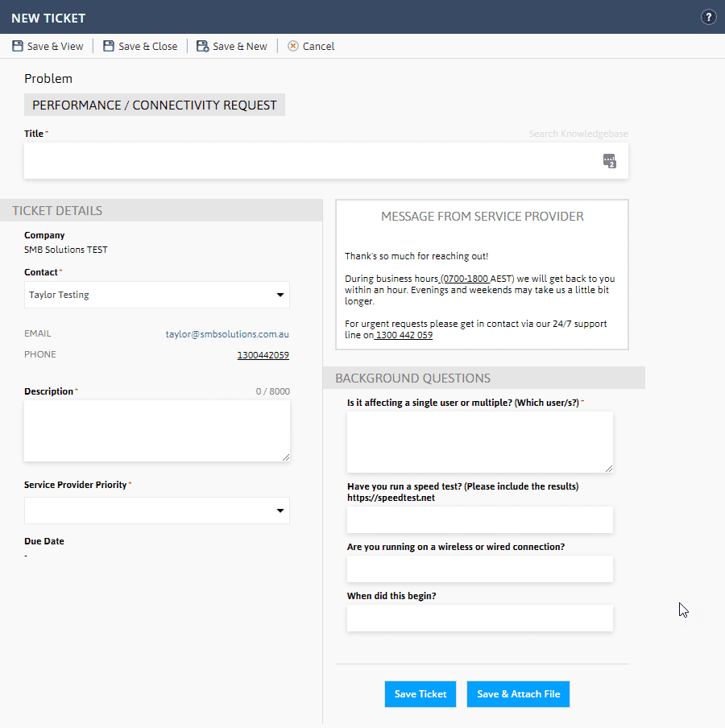Viewport: 725px width, 728px height.
Task: Choose Save & Close in the toolbar
Action: click(140, 46)
